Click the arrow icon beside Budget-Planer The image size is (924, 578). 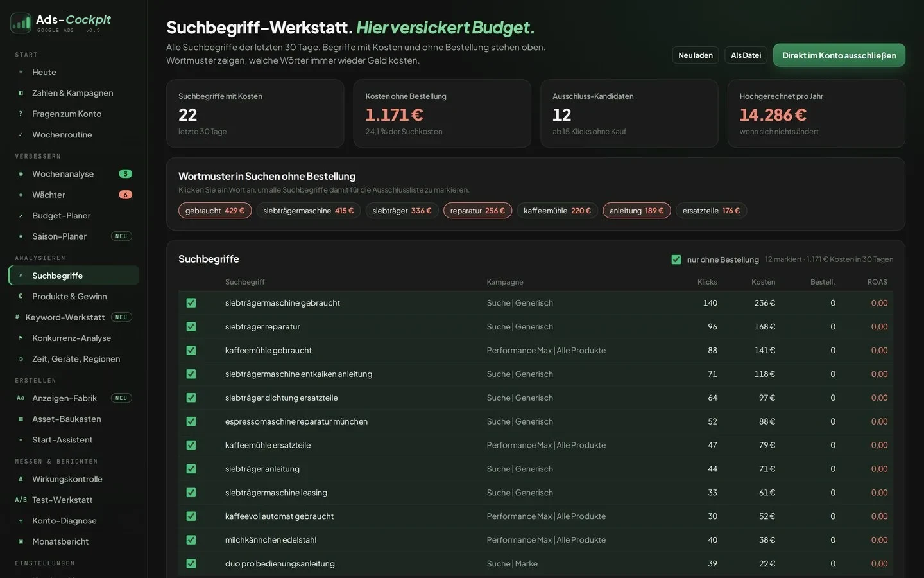coord(21,216)
